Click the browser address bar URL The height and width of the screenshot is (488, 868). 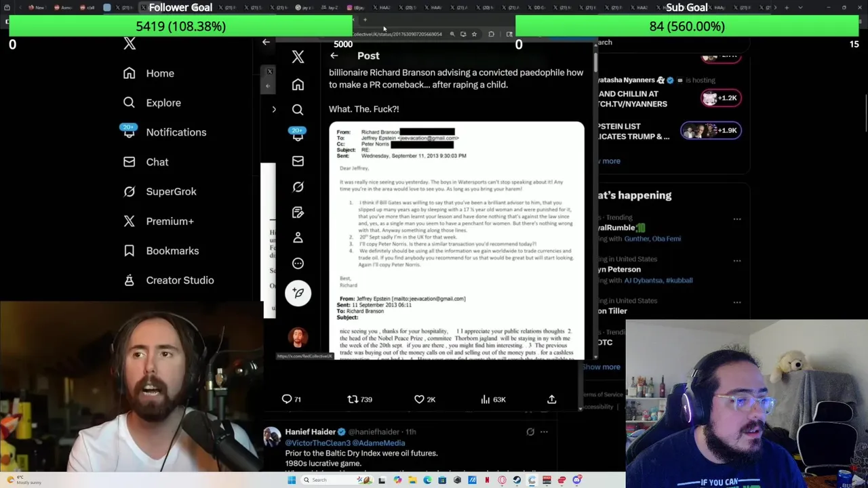[397, 34]
